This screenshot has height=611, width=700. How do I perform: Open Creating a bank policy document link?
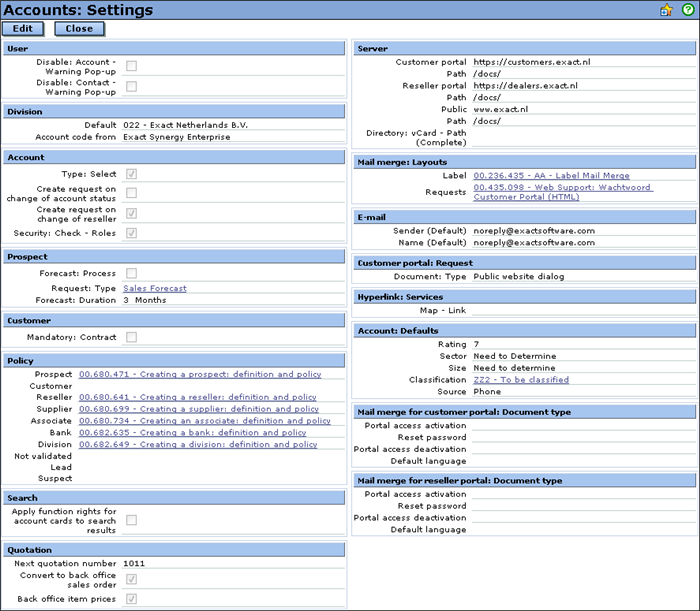click(192, 432)
